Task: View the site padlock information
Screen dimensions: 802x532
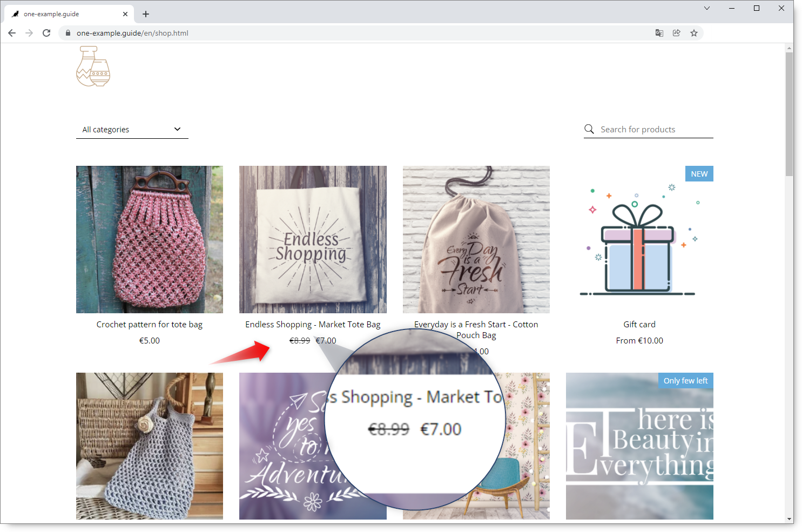Action: [x=68, y=33]
